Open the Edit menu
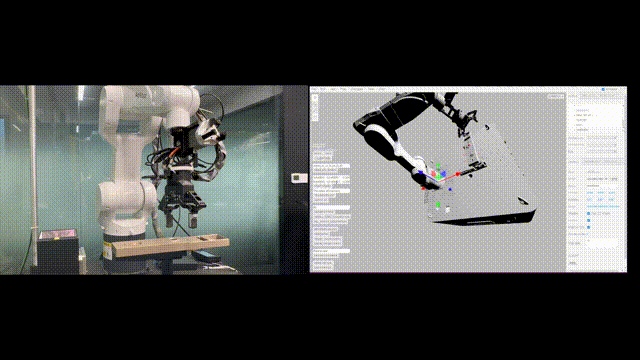 (323, 89)
